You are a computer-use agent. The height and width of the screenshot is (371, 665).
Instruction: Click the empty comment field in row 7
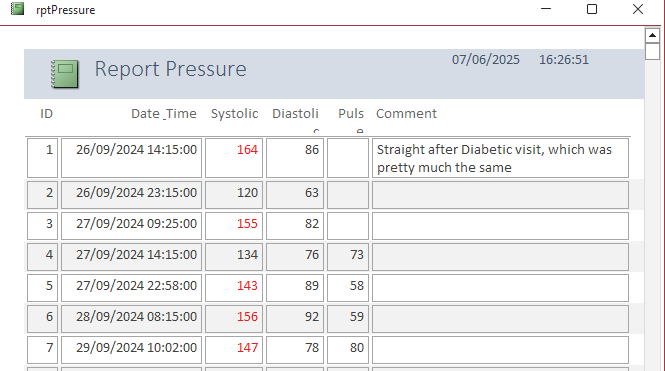pyautogui.click(x=500, y=350)
